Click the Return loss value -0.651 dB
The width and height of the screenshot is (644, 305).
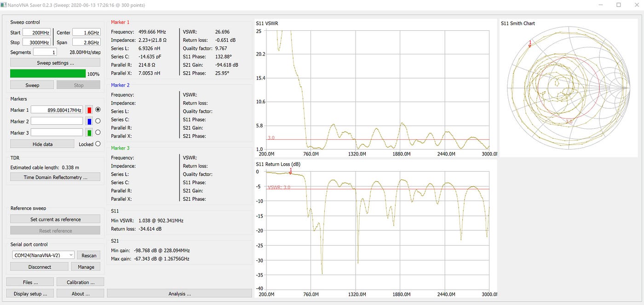[x=225, y=40]
